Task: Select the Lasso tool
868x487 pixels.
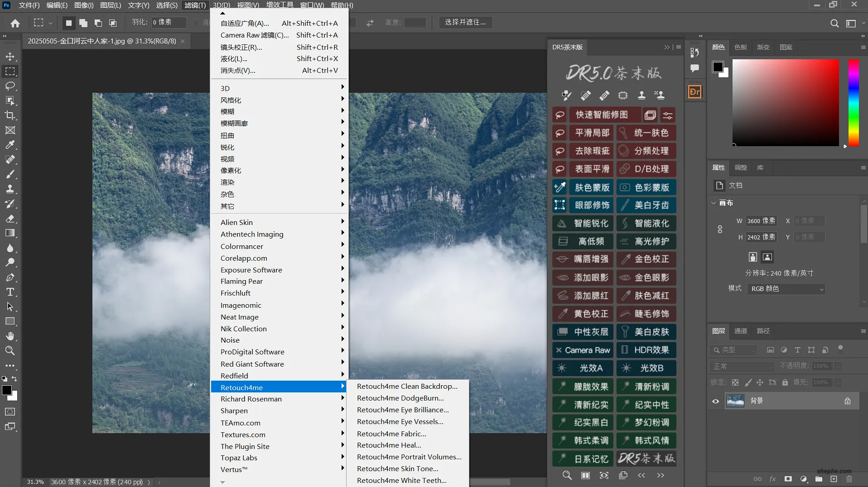Action: pos(10,86)
